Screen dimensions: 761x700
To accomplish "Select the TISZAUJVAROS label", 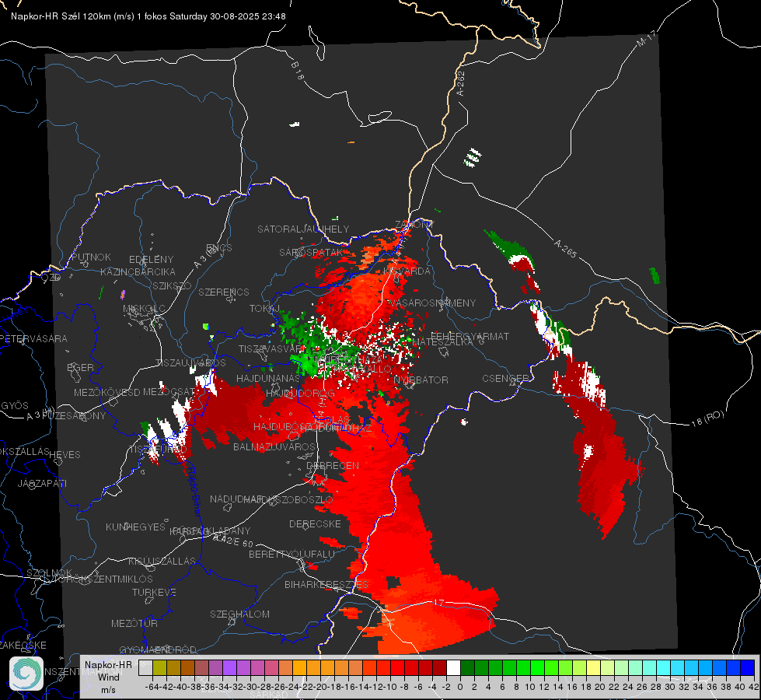I will [x=190, y=362].
